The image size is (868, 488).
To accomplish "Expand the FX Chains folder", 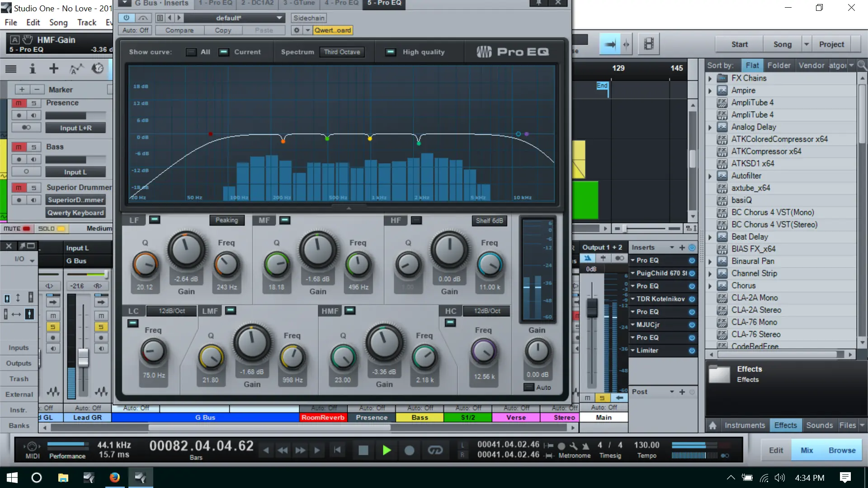I will (x=710, y=78).
